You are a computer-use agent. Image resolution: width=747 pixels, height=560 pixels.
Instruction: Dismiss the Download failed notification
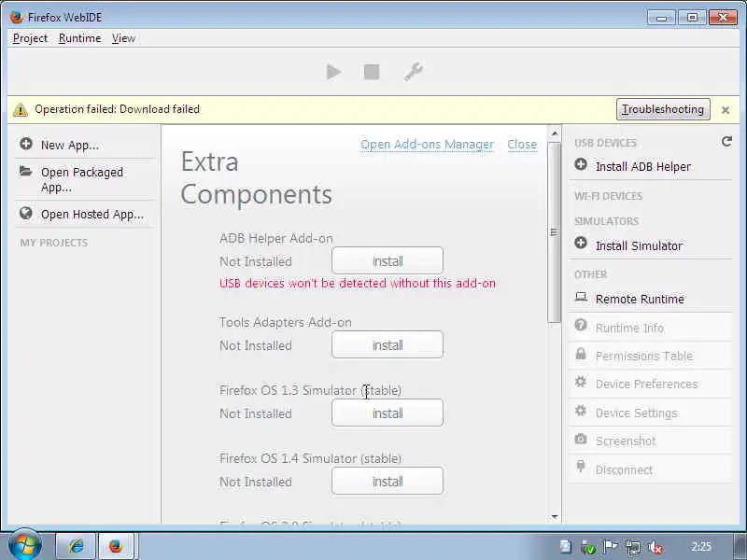pos(726,110)
